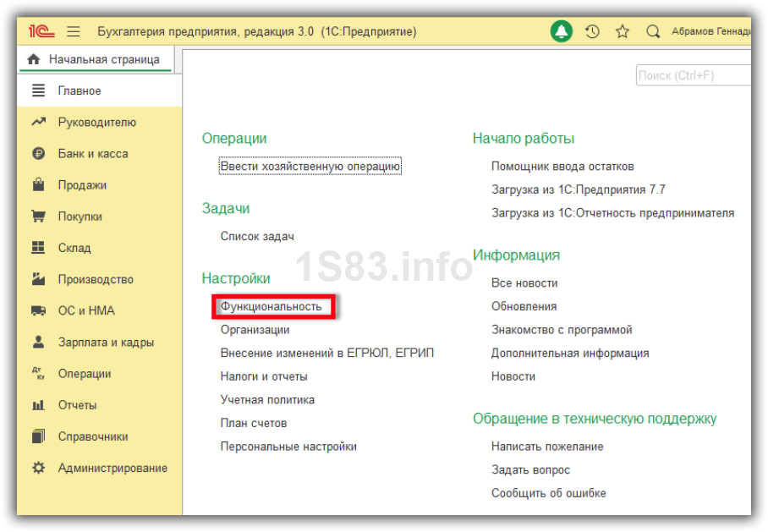Screen dimensions: 768x532
Task: Open Внесение изменений в ЕГРЮЛ, ЕГРИП
Action: (327, 354)
